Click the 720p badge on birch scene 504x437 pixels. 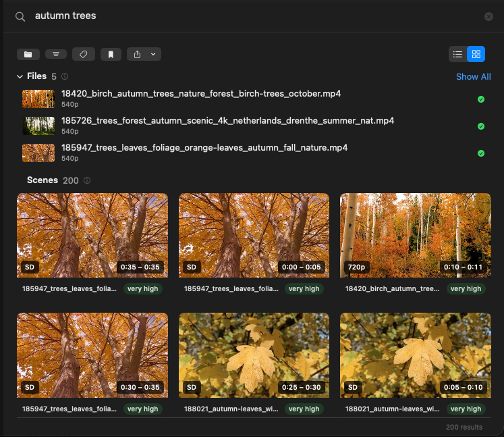coord(356,267)
